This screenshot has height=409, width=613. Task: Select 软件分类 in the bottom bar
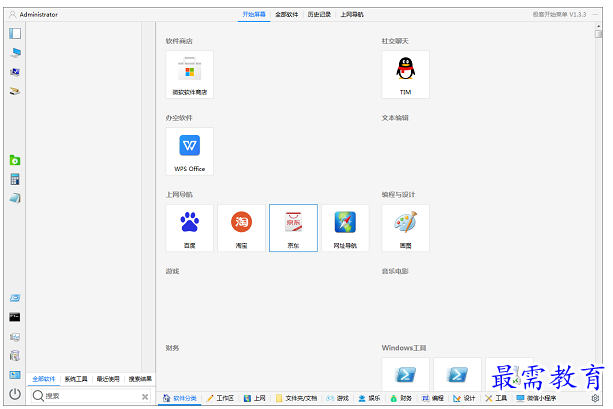[179, 398]
